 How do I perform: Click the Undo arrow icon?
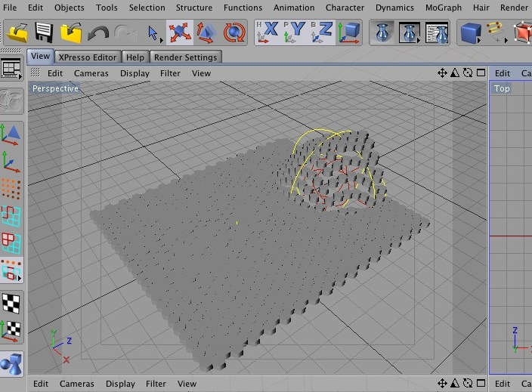[98, 33]
